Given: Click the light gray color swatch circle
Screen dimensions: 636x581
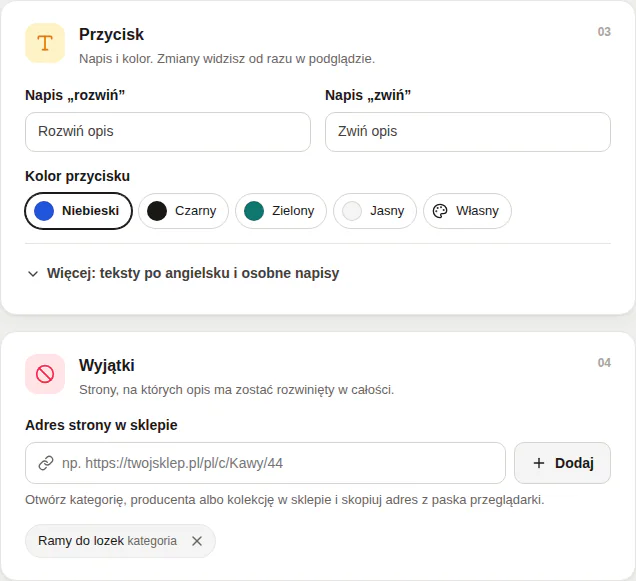Looking at the screenshot, I should click(352, 211).
